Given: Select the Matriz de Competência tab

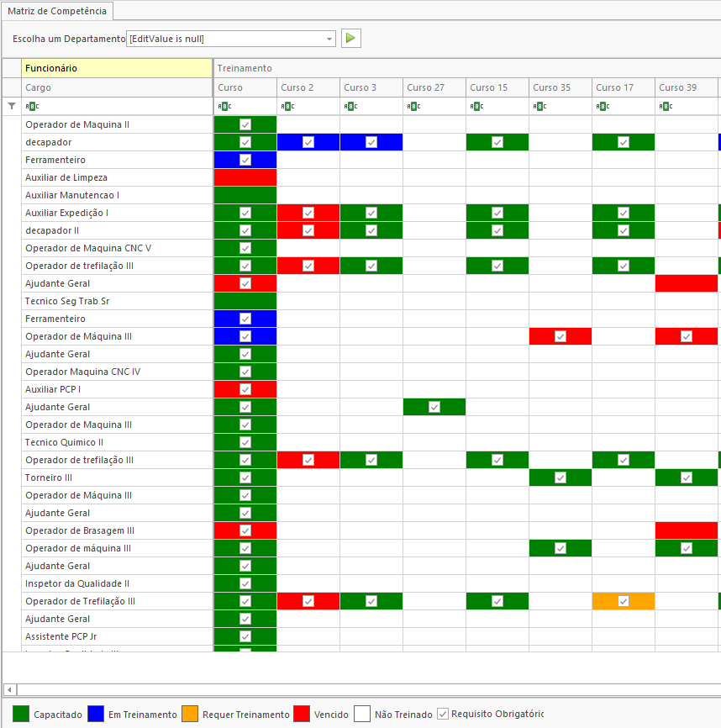Looking at the screenshot, I should point(57,11).
